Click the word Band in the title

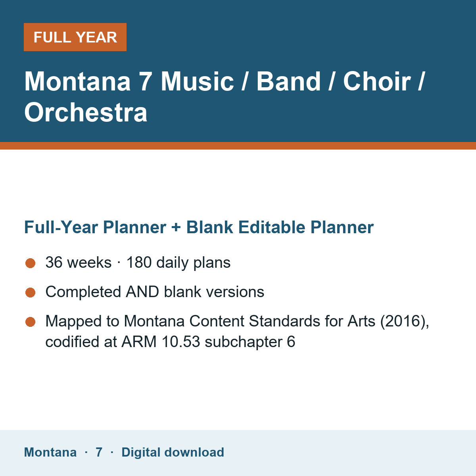288,81
